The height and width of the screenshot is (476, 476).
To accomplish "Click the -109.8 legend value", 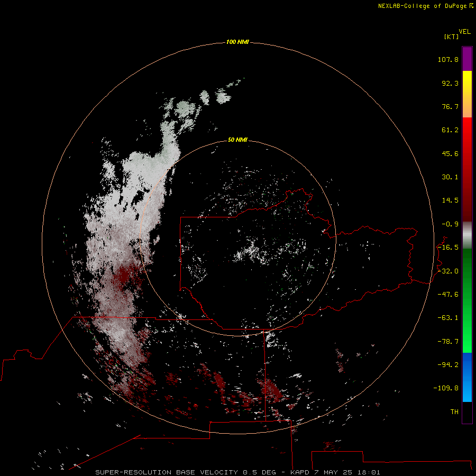I will 446,388.
